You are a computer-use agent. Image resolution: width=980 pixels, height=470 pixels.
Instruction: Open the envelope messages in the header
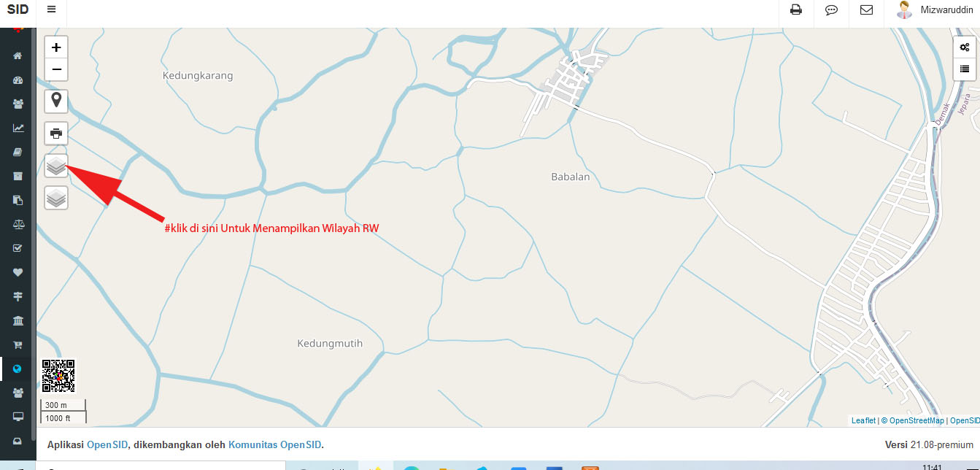866,10
